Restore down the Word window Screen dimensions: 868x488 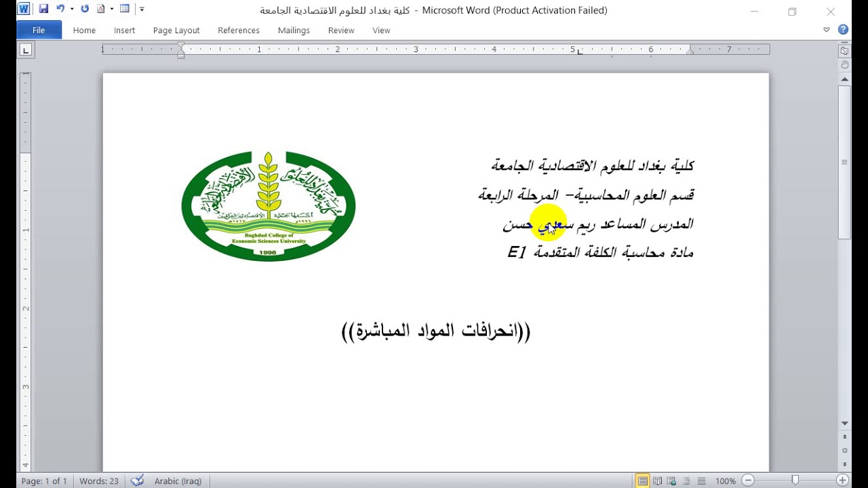(x=792, y=11)
